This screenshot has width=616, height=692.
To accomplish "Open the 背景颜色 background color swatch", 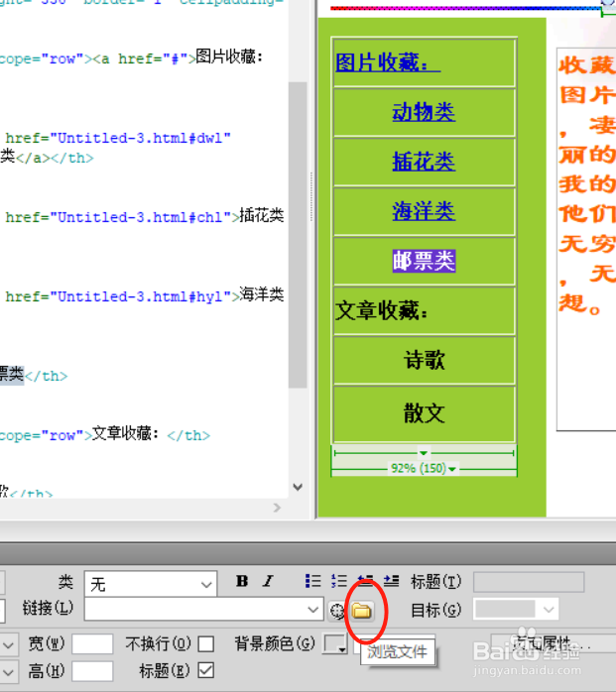I will pyautogui.click(x=334, y=643).
